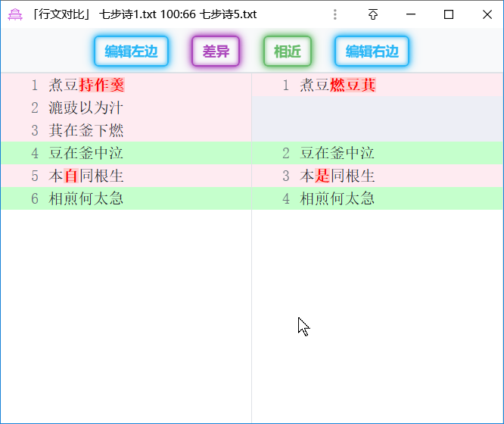This screenshot has width=504, height=424.
Task: Click the blank gray placeholder row in right pane
Action: 378,119
